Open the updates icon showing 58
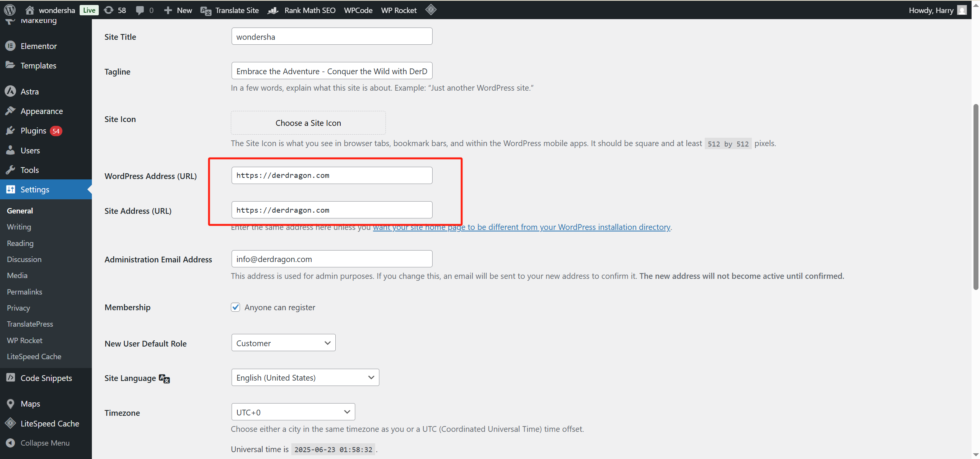 click(114, 10)
